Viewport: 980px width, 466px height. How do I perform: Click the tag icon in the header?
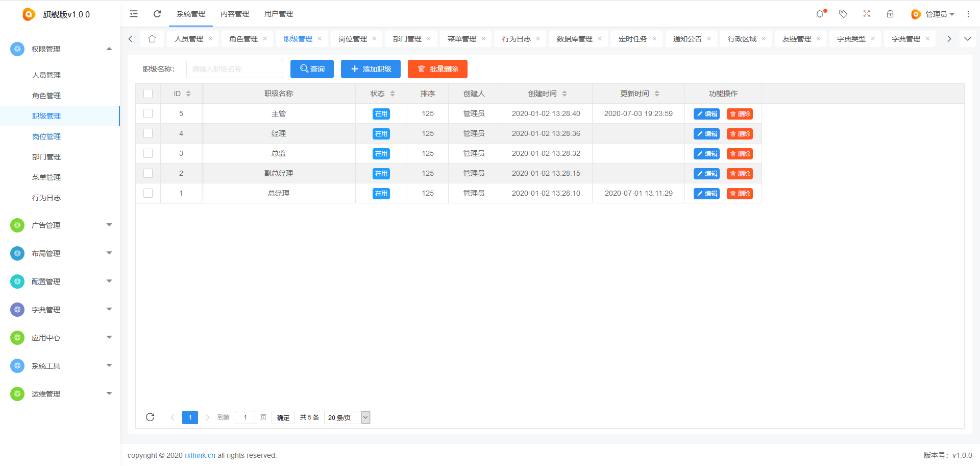(x=843, y=14)
